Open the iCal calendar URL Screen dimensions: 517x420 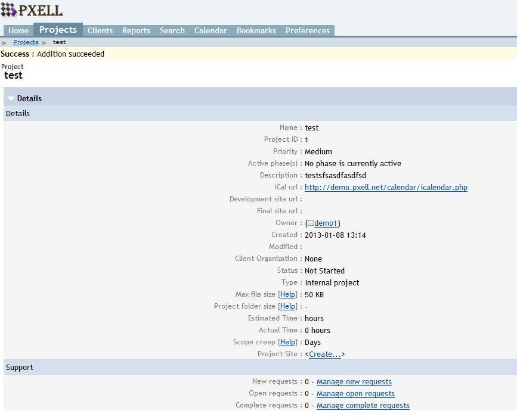point(386,187)
